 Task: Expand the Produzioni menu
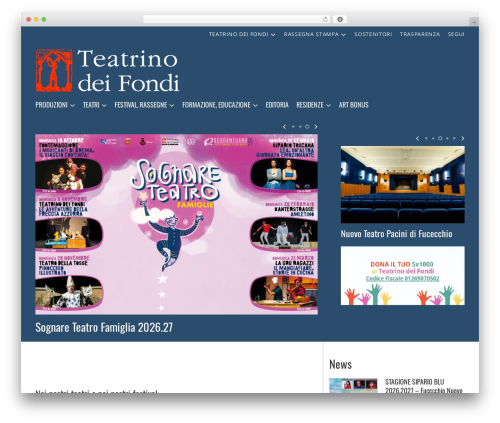[x=55, y=105]
